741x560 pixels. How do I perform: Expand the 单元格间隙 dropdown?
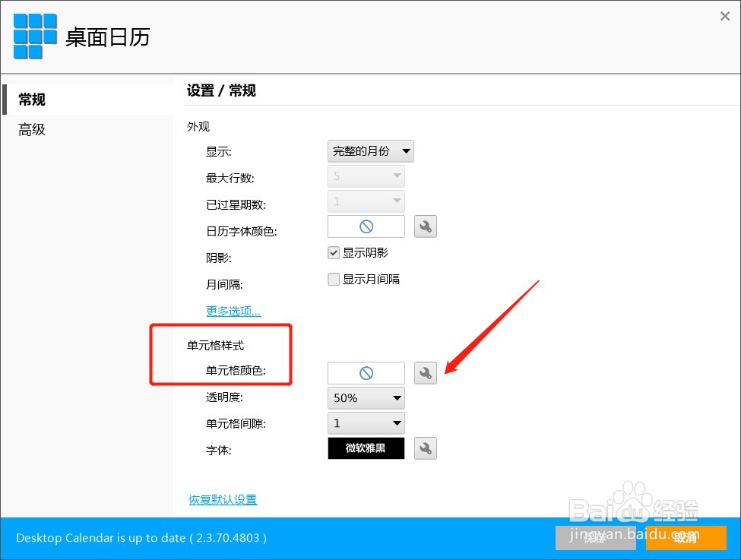tap(366, 423)
